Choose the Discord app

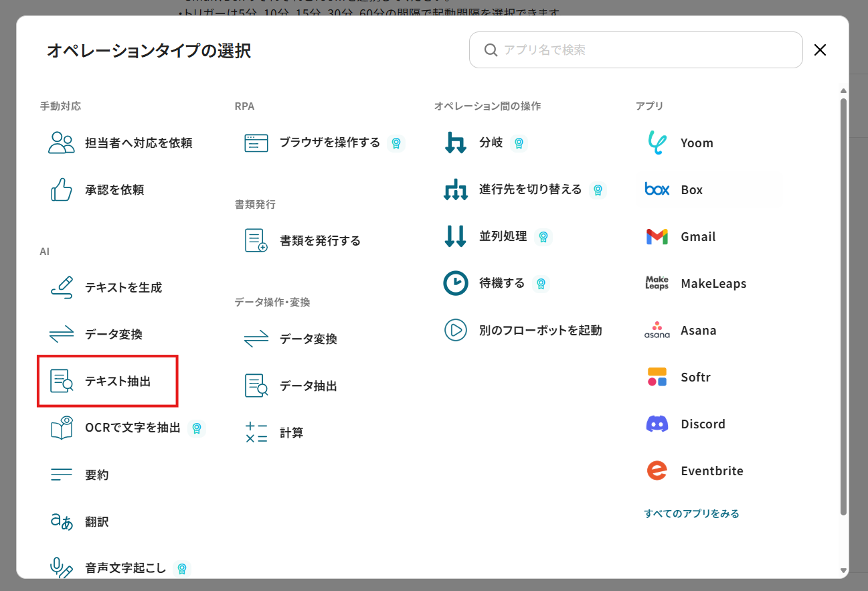tap(703, 424)
